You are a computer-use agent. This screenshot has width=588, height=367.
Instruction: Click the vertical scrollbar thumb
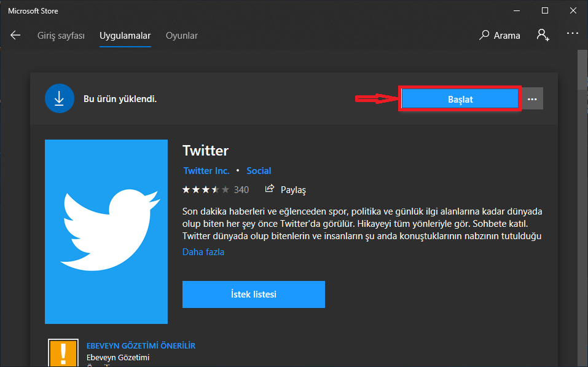point(582,70)
